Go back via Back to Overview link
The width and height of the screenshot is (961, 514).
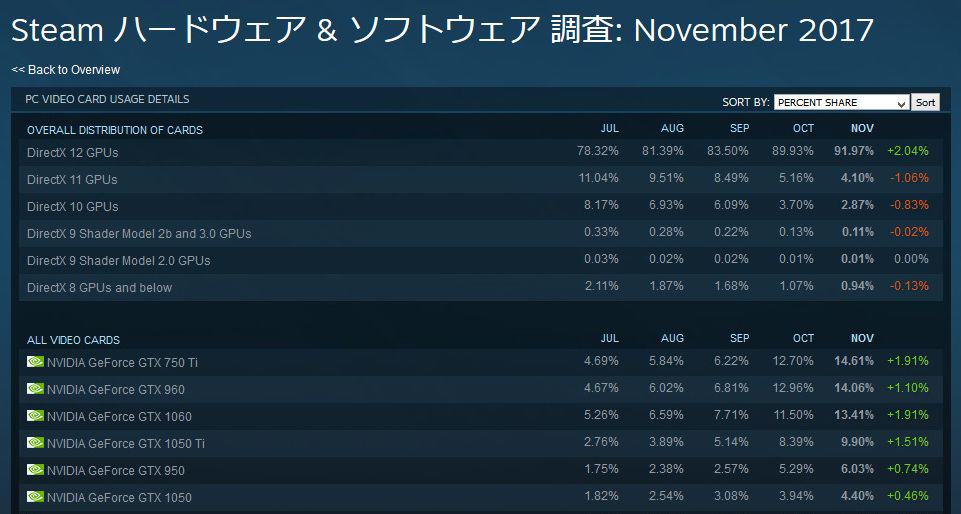[66, 70]
